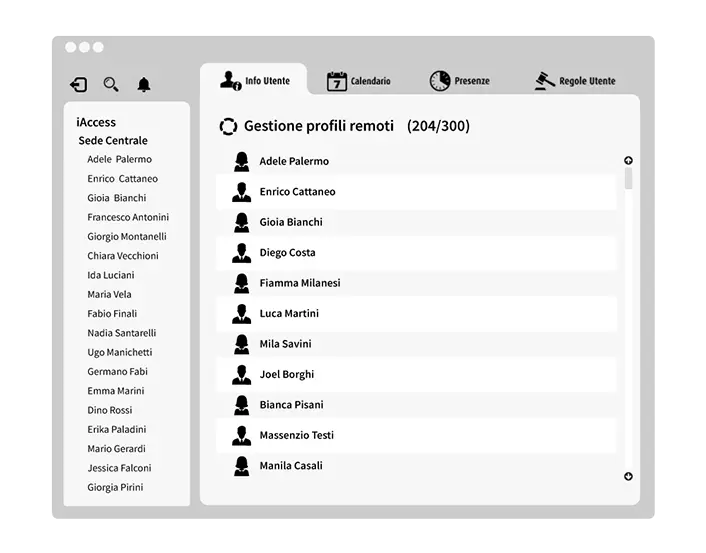Open the Presenze tab
The image size is (706, 553).
459,81
